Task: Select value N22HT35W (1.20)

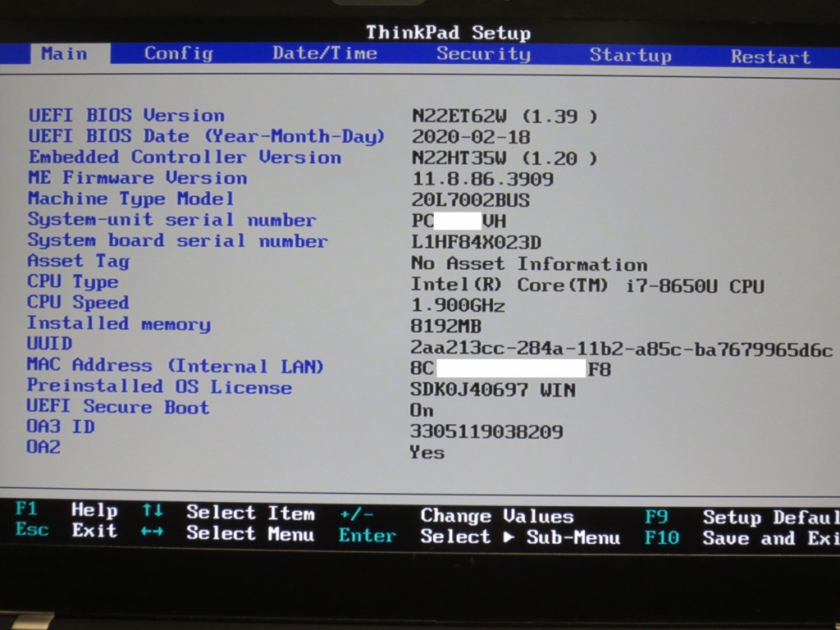Action: click(x=504, y=158)
